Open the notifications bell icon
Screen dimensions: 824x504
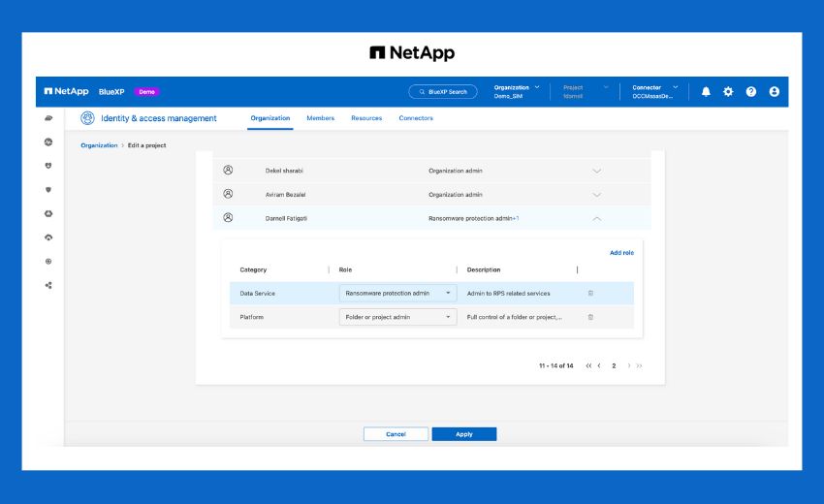[706, 91]
